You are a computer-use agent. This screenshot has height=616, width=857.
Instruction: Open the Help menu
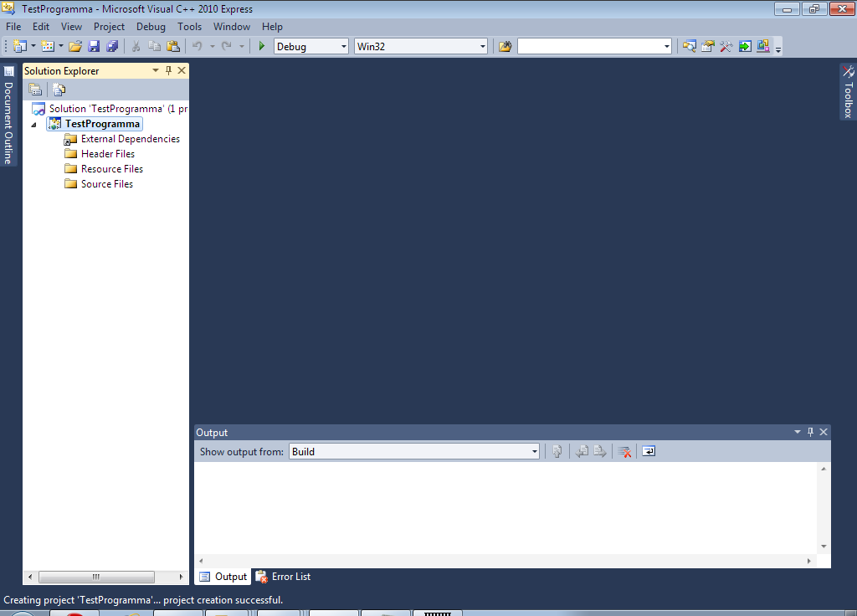pyautogui.click(x=272, y=27)
